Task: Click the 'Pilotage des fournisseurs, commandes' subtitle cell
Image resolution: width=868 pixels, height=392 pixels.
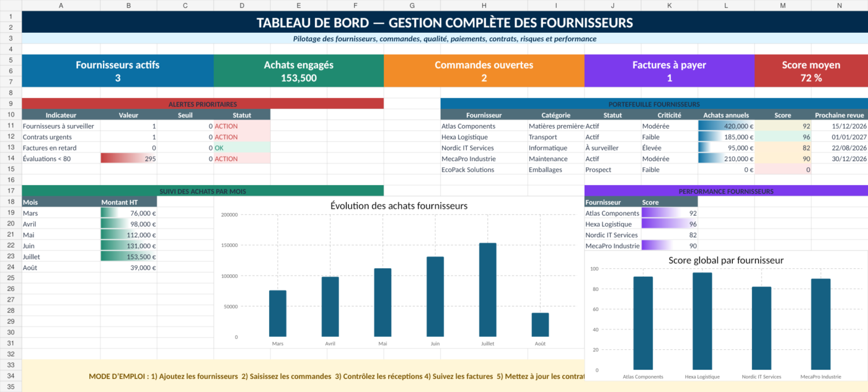Action: click(445, 38)
